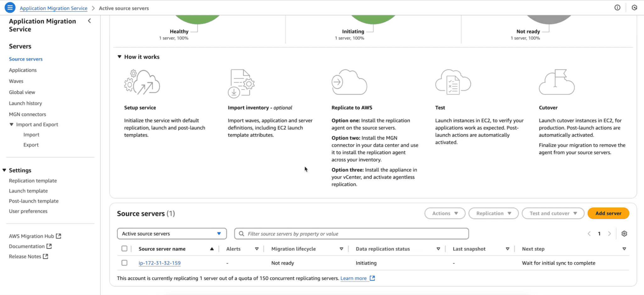
Task: Open MGN connectors in sidebar
Action: [x=27, y=114]
